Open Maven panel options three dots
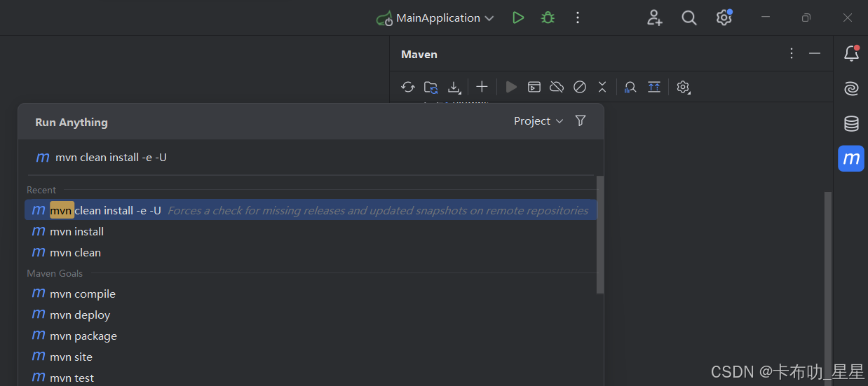Image resolution: width=868 pixels, height=386 pixels. [x=792, y=54]
